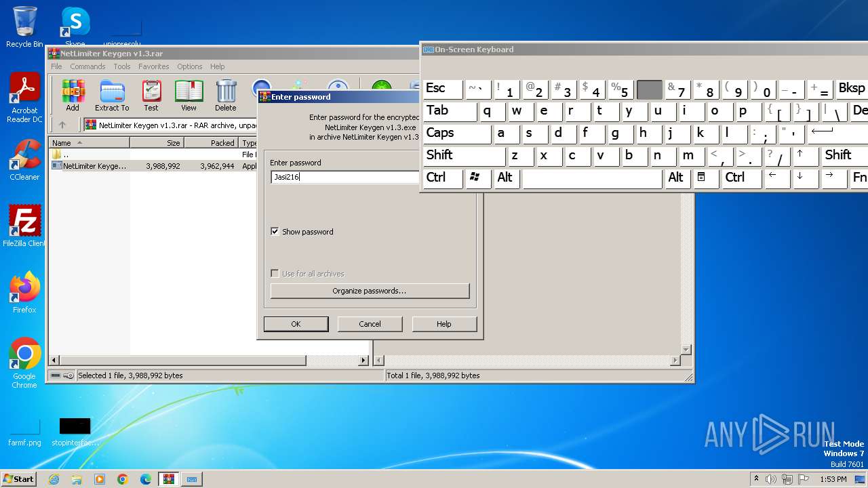Open Chrome from taskbar
The height and width of the screenshot is (488, 868).
pyautogui.click(x=123, y=479)
